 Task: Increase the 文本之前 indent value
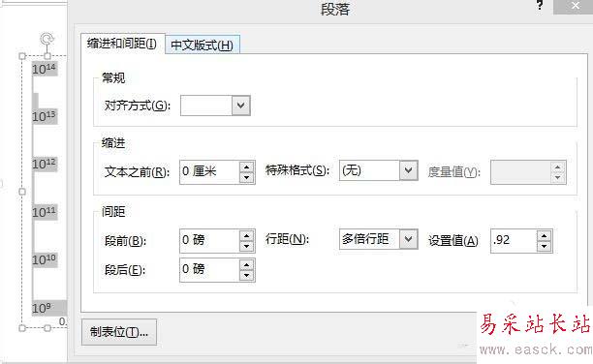pos(246,167)
